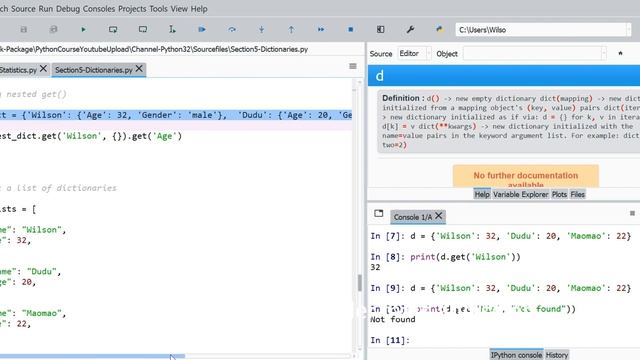Maximize current pane icon
Image resolution: width=640 pixels, height=360 pixels.
(380, 29)
